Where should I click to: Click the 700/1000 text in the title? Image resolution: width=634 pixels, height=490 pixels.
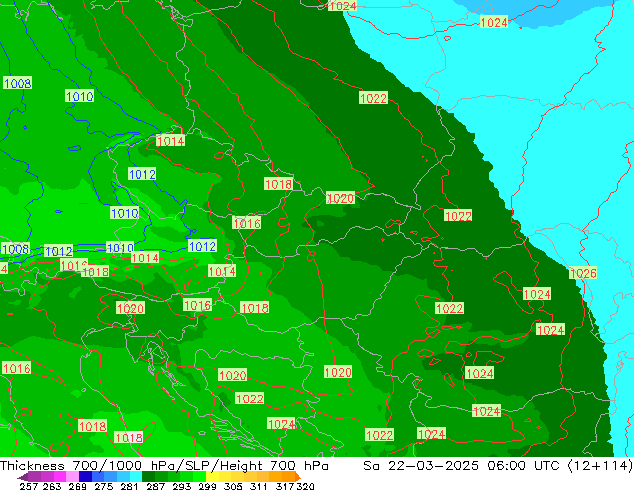pos(107,466)
